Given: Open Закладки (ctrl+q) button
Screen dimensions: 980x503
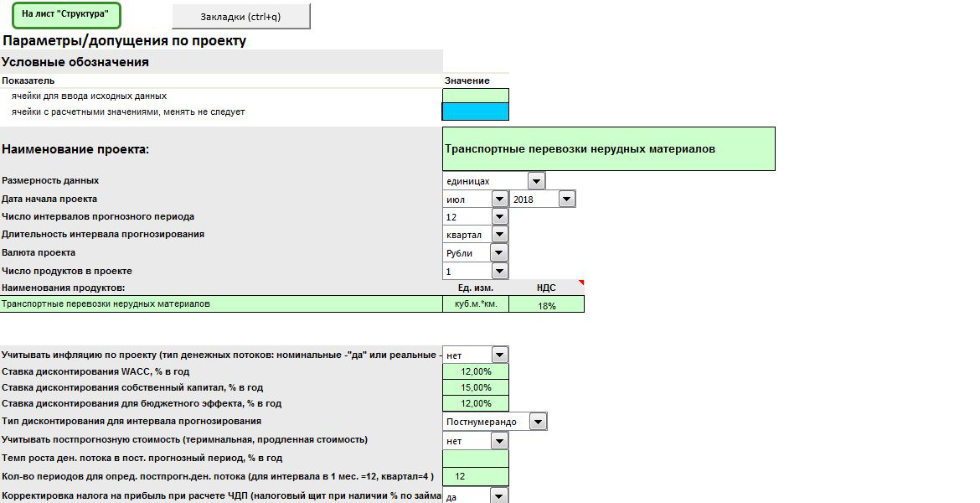Looking at the screenshot, I should (240, 16).
